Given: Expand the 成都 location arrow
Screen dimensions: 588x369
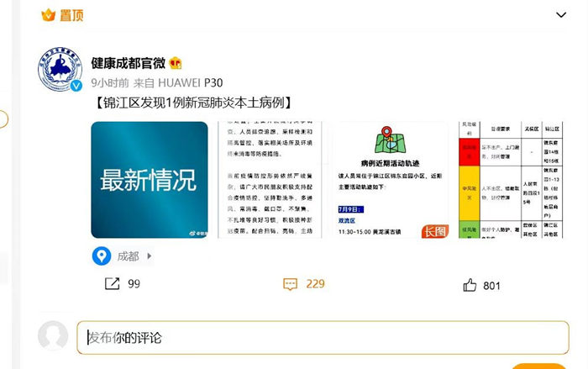Looking at the screenshot, I should (x=150, y=256).
